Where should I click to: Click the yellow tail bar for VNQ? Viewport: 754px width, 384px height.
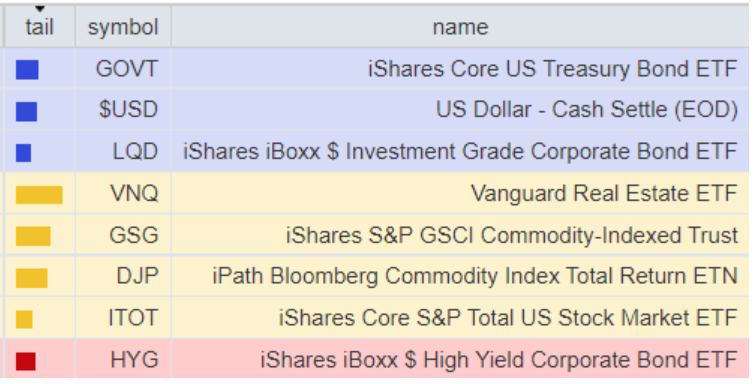coord(39,195)
